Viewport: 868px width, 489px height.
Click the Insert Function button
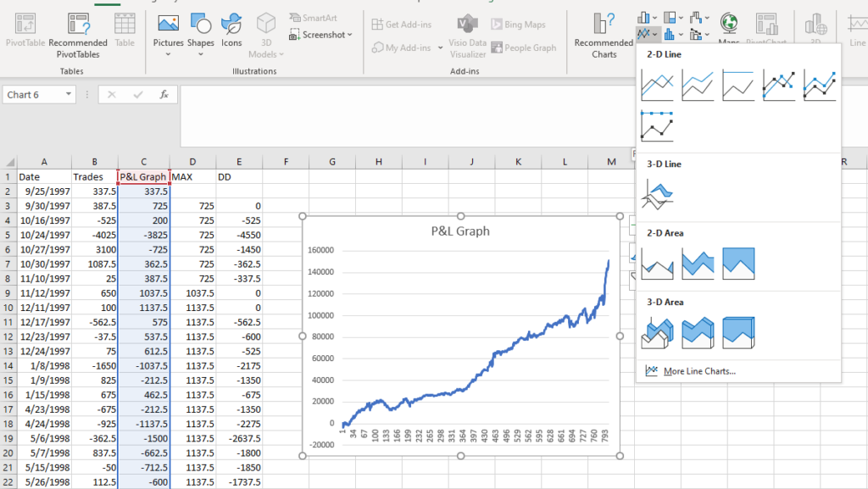point(164,94)
